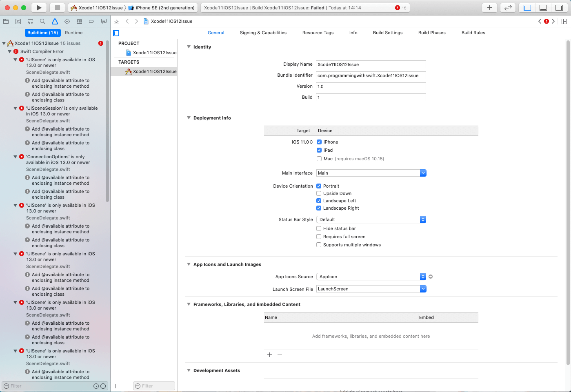
Task: Disable Landscape Left orientation
Action: click(x=319, y=201)
